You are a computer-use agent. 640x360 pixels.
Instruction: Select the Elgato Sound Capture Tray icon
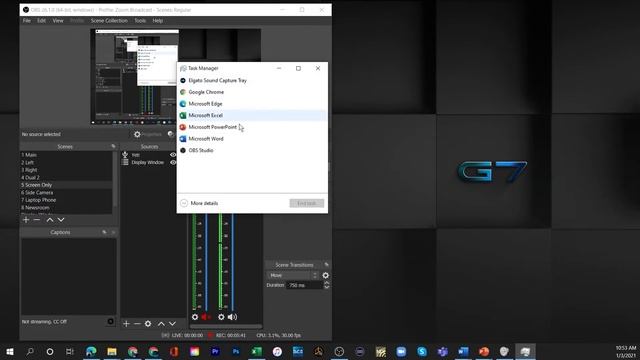coord(183,80)
